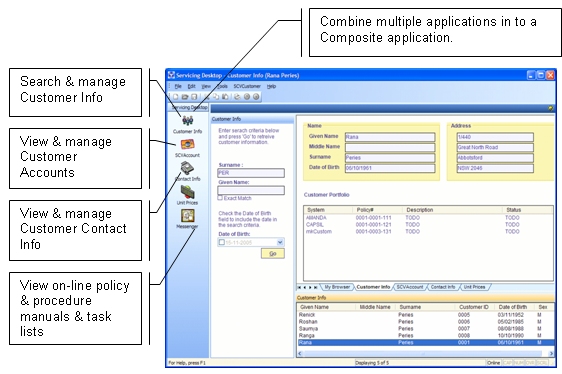Click the empty Middle Name field
This screenshot has width=562, height=374.
coord(390,147)
